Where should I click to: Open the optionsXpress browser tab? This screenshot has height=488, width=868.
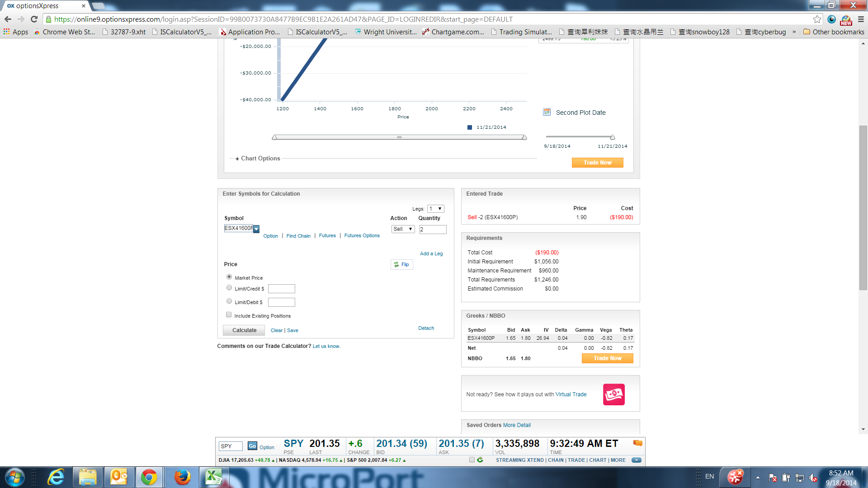[x=46, y=6]
